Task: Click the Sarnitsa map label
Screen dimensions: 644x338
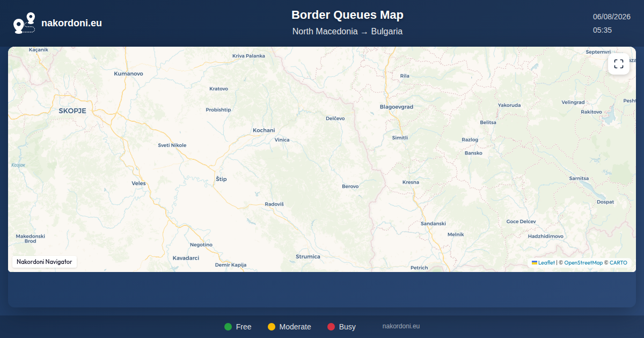Action: click(x=579, y=178)
